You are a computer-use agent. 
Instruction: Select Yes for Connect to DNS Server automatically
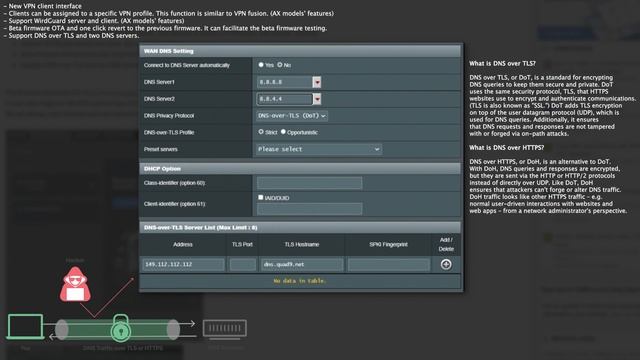[x=261, y=65]
